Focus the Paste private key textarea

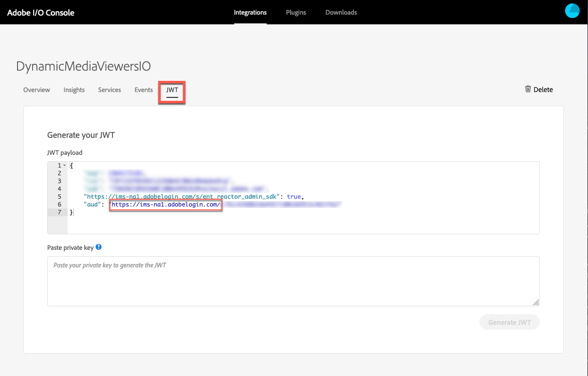294,281
